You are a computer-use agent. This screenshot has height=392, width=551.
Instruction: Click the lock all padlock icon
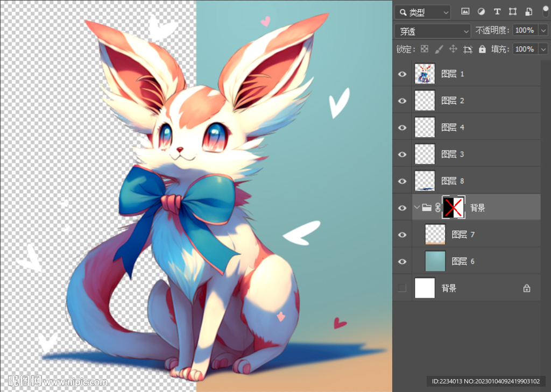click(482, 49)
